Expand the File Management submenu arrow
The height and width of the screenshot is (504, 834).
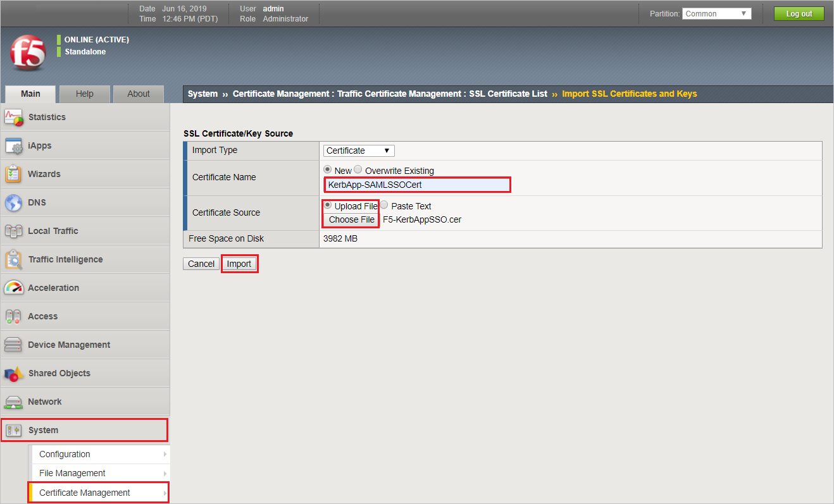165,473
